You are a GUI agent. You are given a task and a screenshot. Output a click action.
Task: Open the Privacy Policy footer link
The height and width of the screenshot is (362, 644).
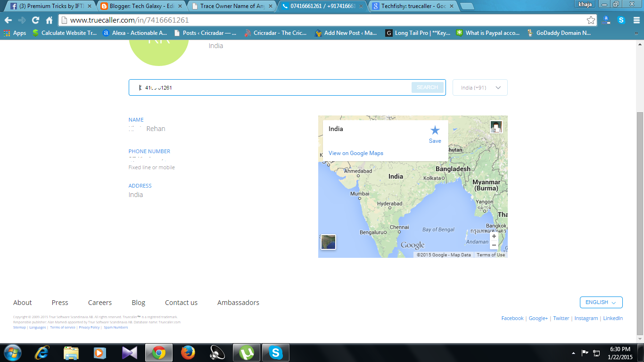pos(89,327)
